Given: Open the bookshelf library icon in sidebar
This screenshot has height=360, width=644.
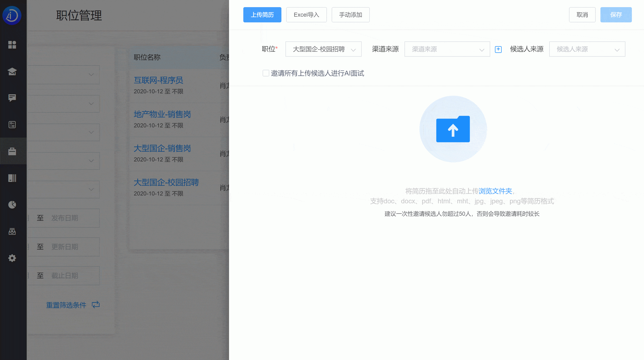Looking at the screenshot, I should click(12, 178).
